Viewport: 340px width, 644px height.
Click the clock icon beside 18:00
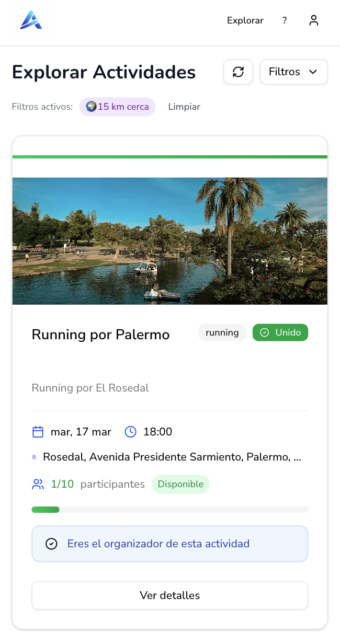coord(130,432)
